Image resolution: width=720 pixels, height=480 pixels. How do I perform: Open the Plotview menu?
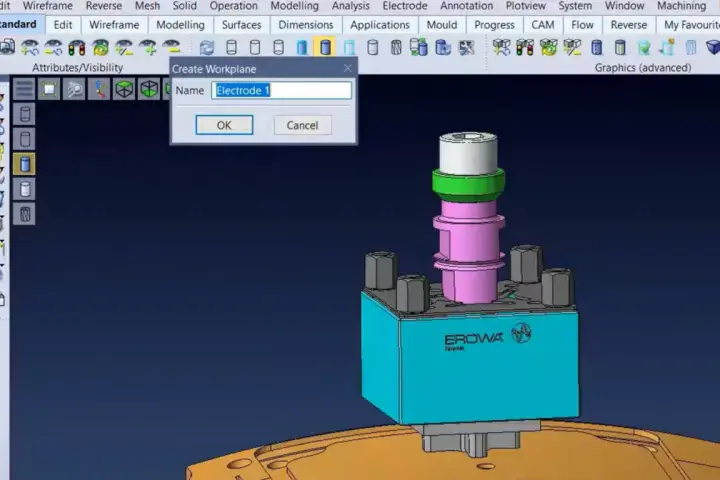pyautogui.click(x=525, y=6)
